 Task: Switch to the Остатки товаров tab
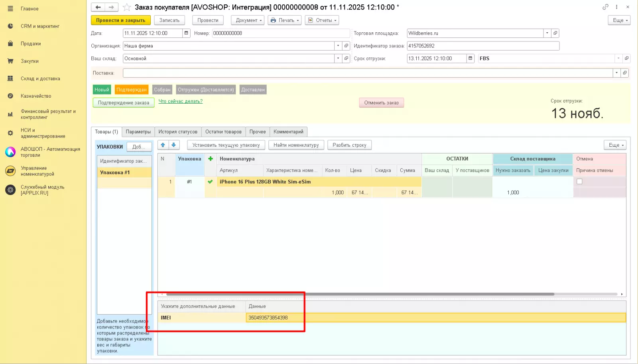pos(223,132)
